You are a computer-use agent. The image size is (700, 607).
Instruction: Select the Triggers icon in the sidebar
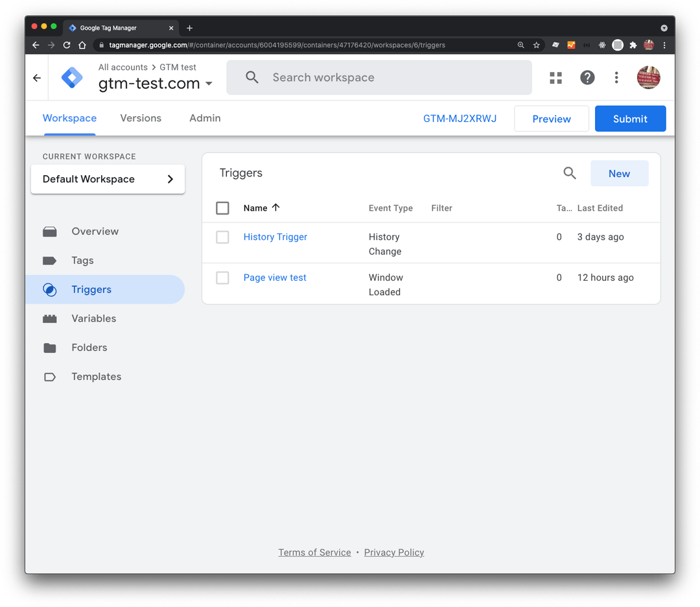click(x=50, y=290)
